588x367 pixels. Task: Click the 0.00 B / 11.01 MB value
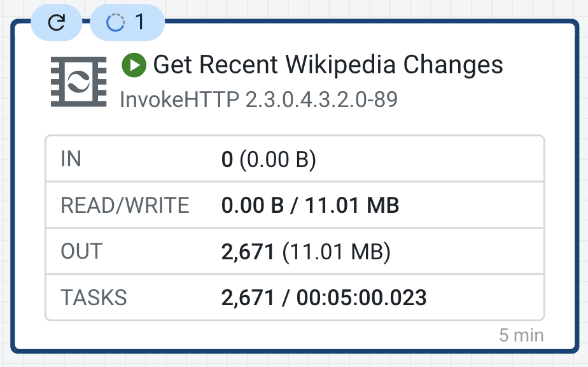pos(310,205)
